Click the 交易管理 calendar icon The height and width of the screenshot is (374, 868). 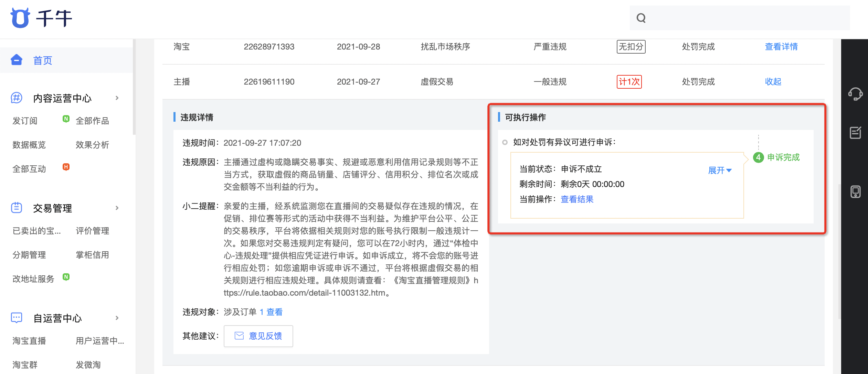click(17, 208)
